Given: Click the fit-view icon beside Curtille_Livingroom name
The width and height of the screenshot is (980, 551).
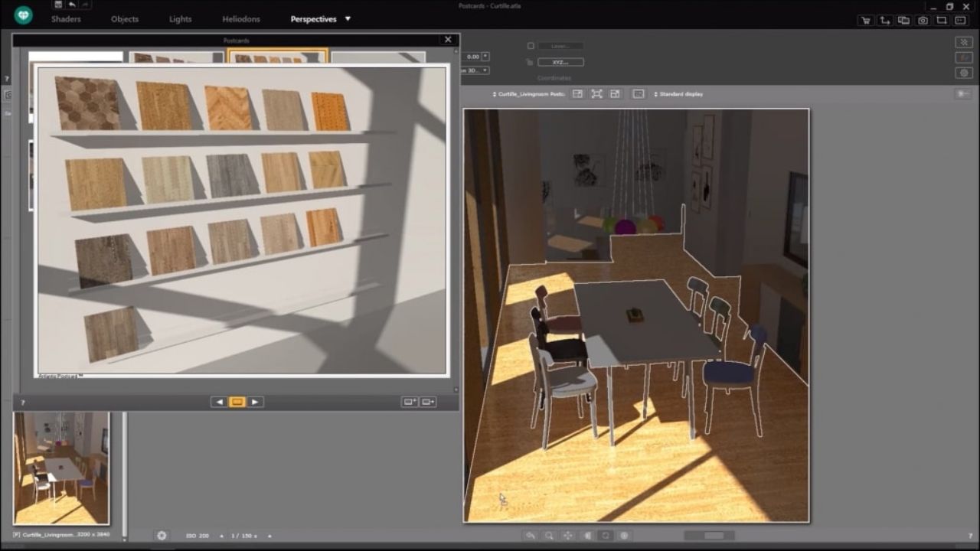Looking at the screenshot, I should (x=596, y=93).
